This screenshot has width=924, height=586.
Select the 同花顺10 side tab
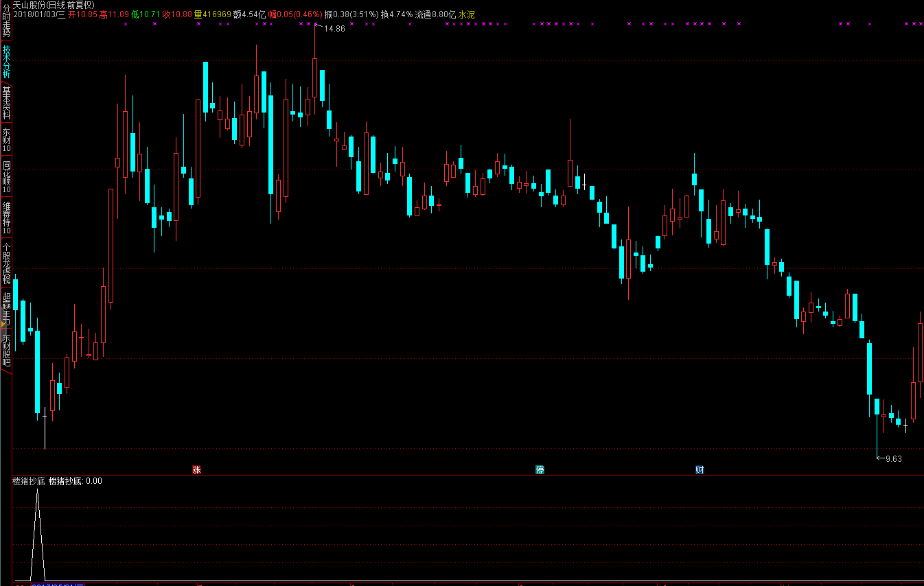[x=6, y=176]
